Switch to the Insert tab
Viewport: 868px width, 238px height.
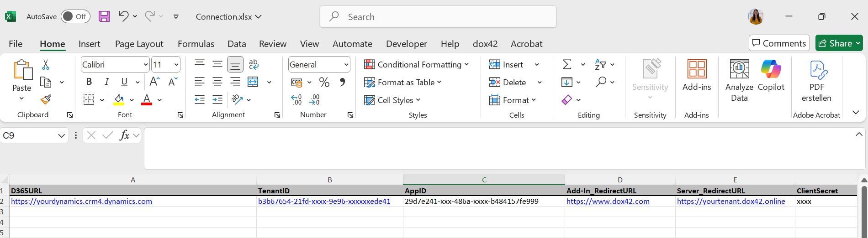[89, 44]
